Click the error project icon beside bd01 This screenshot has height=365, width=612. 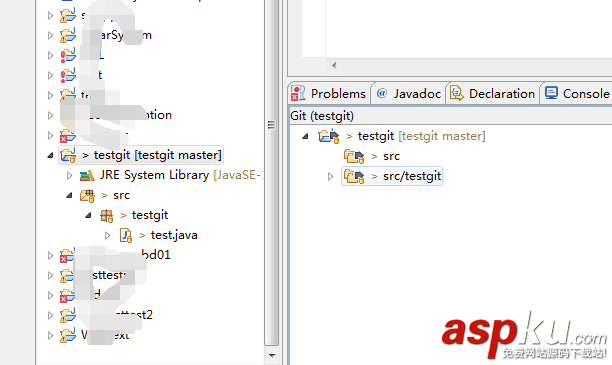pyautogui.click(x=67, y=255)
